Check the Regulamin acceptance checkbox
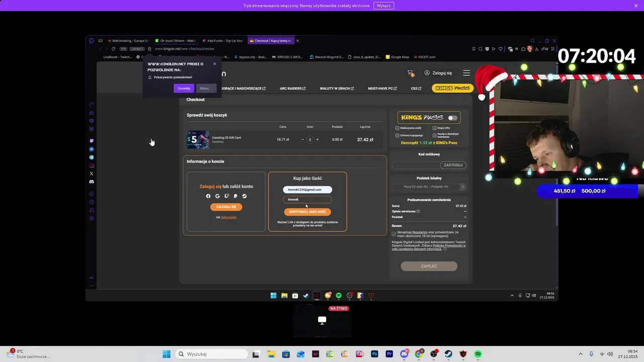 (394, 234)
